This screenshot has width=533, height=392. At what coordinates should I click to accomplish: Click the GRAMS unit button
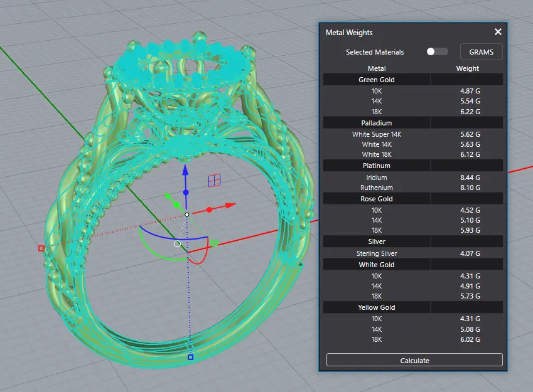[481, 52]
